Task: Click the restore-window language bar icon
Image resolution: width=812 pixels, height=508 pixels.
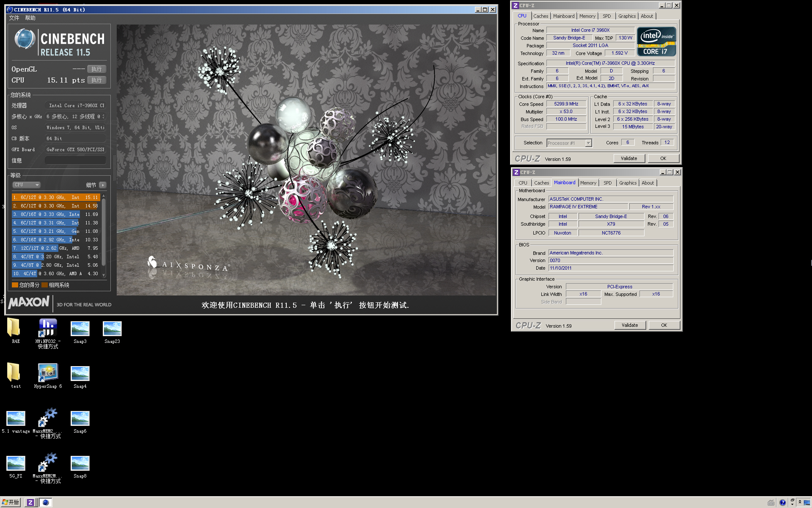Action: pos(792,500)
